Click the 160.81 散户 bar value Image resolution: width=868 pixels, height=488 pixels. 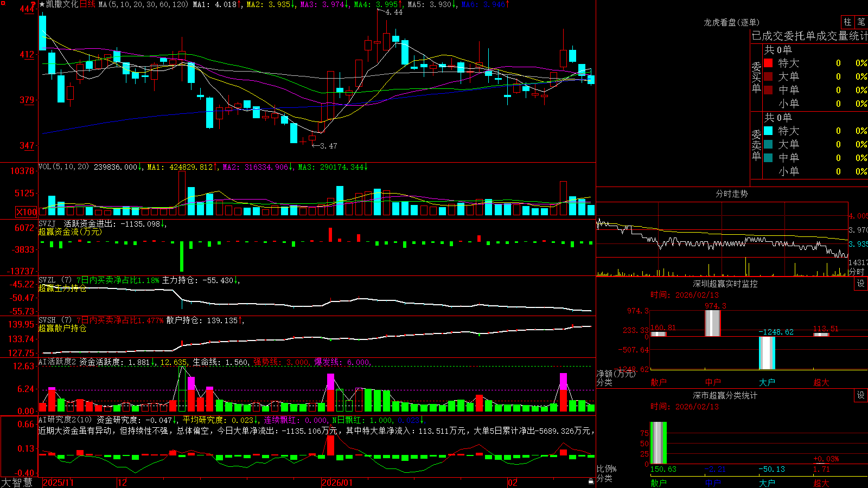(x=663, y=328)
